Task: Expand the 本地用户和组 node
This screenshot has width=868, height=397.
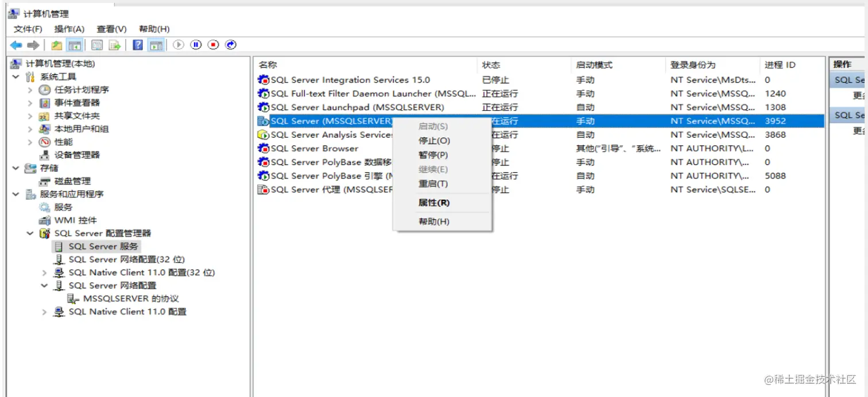Action: (x=30, y=129)
